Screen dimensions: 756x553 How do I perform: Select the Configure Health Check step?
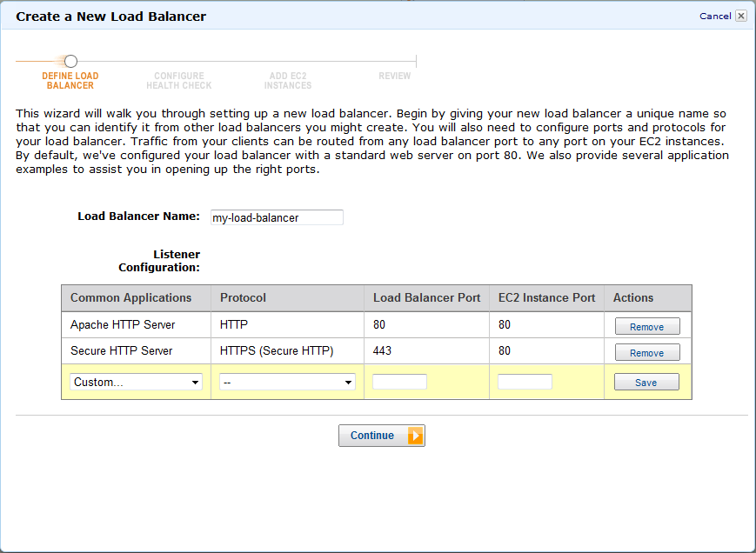(x=178, y=80)
